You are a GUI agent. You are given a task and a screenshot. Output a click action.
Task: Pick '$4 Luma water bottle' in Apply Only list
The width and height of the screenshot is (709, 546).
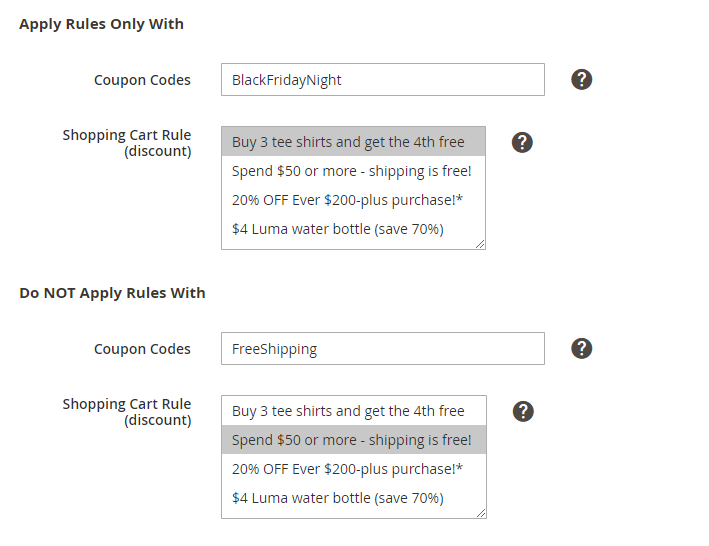(337, 229)
